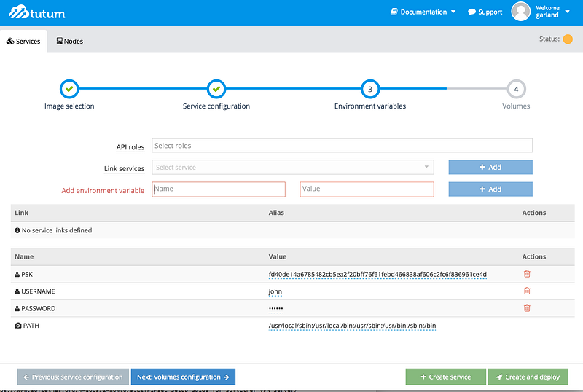Viewport: 583px width, 392px height.
Task: Edit the PATH value string
Action: pos(352,326)
